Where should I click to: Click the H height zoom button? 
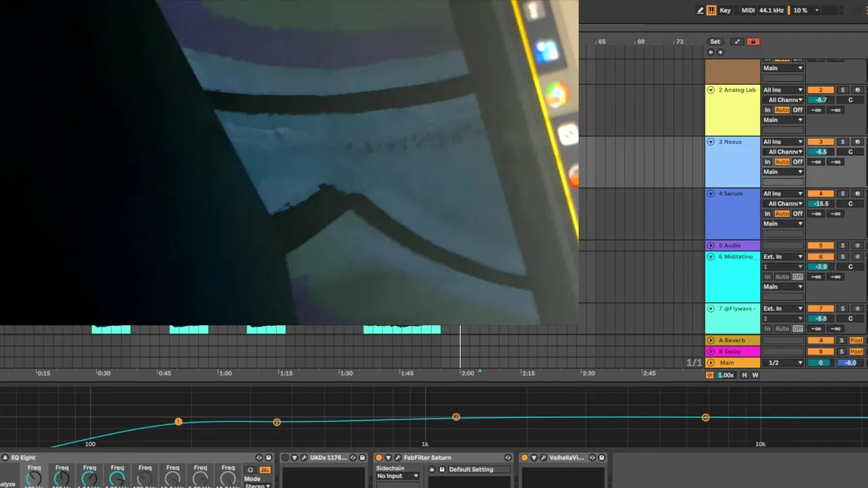pyautogui.click(x=744, y=375)
